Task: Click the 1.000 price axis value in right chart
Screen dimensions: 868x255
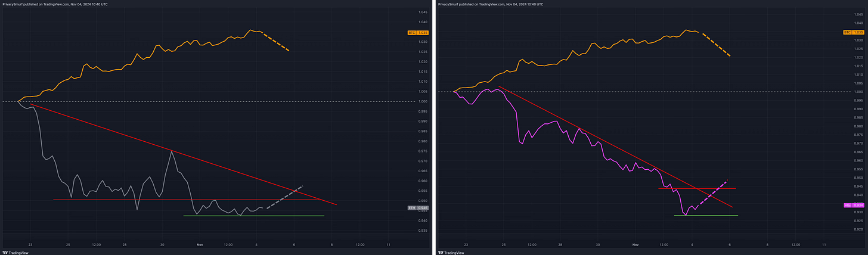Action: [x=857, y=91]
